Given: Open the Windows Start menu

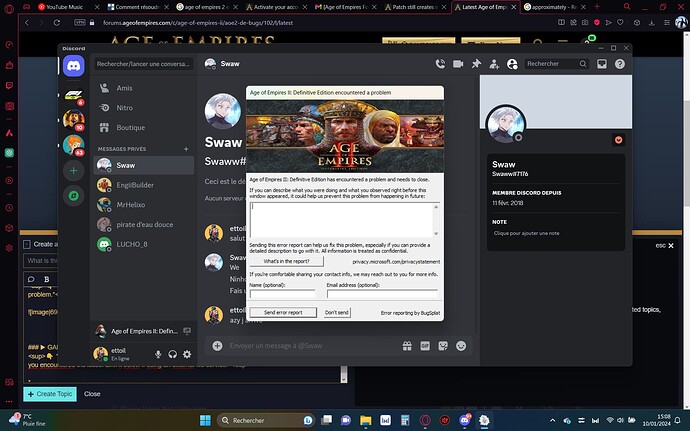Looking at the screenshot, I should (205, 420).
